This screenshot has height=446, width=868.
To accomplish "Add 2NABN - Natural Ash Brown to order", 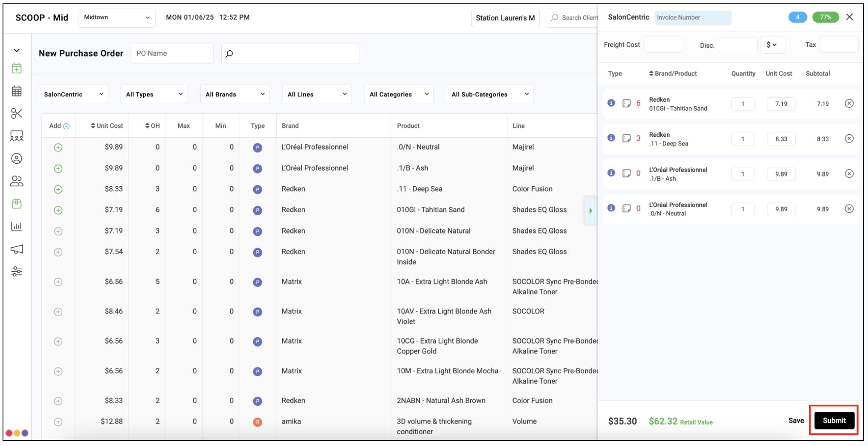I will (58, 401).
